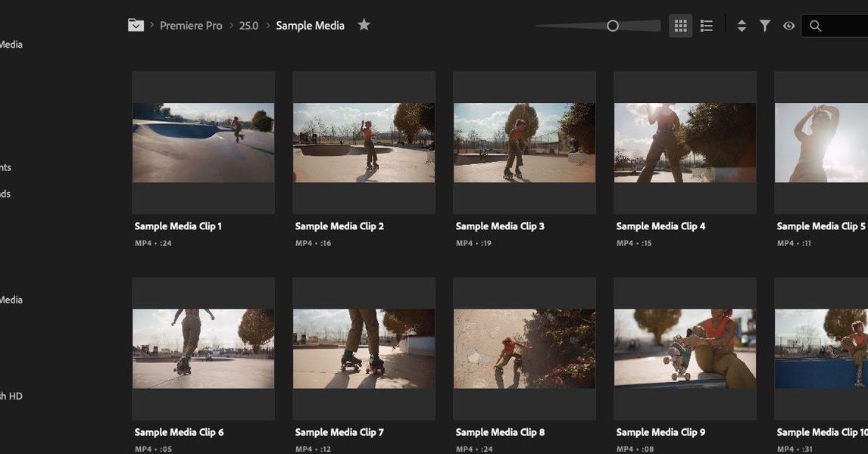The height and width of the screenshot is (454, 868).
Task: Select the Sample Media Clip 7 thumbnail
Action: 364,349
